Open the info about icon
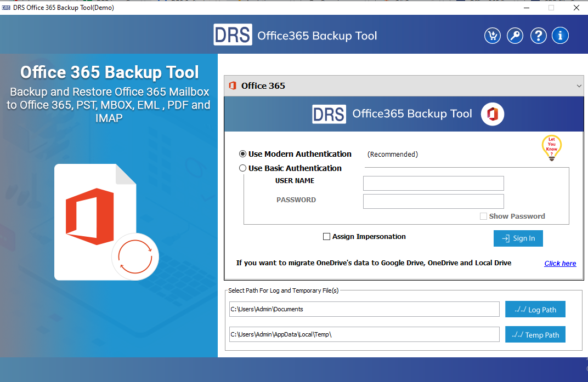588x382 pixels. [x=560, y=36]
